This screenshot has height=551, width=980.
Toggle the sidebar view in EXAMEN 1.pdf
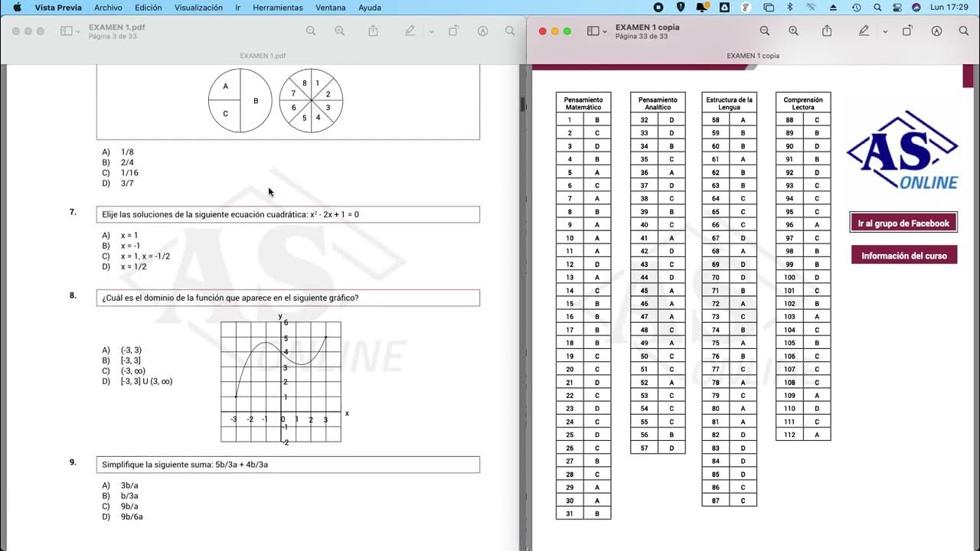66,31
